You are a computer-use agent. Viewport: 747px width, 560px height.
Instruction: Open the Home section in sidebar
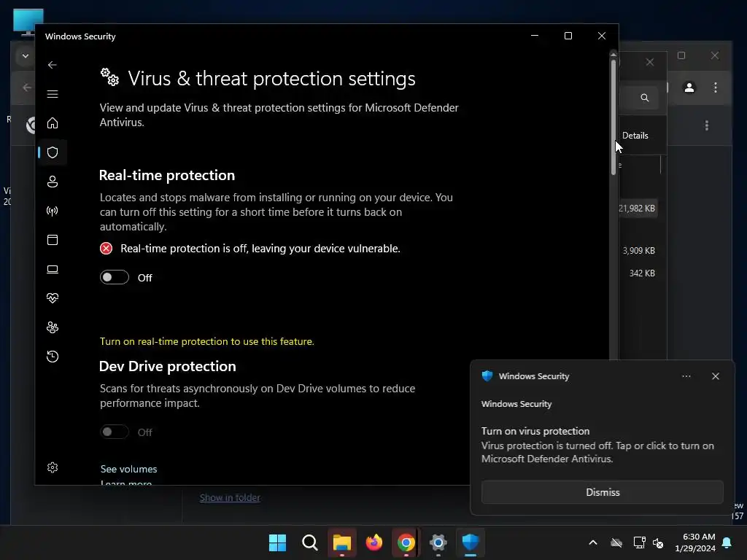(x=53, y=123)
